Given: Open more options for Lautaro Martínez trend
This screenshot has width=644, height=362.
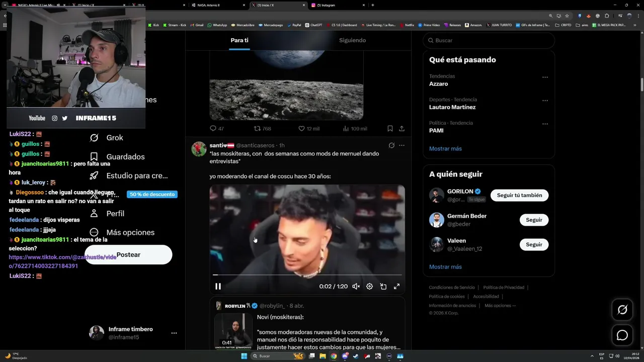Looking at the screenshot, I should [x=545, y=101].
